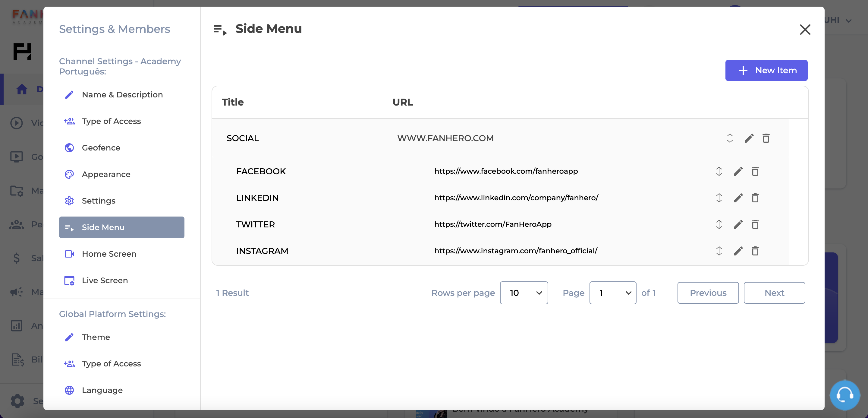
Task: Open Geofence settings
Action: [122, 148]
